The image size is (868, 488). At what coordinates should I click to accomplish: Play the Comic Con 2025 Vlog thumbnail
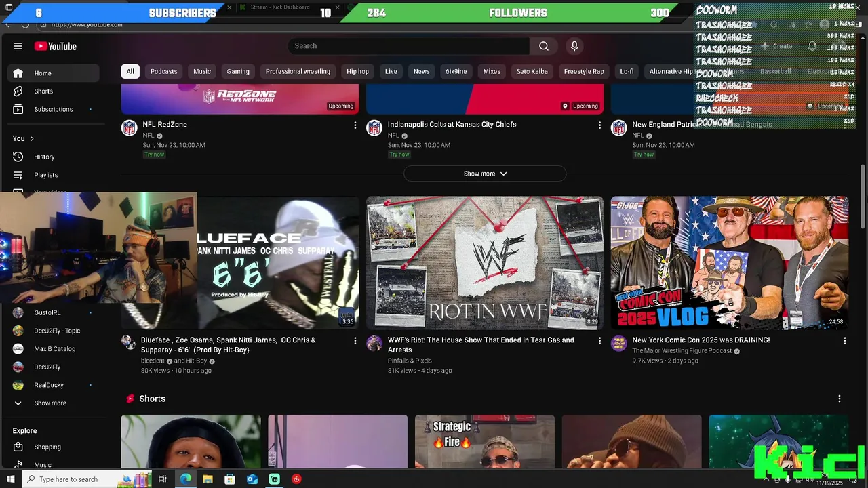pos(730,263)
